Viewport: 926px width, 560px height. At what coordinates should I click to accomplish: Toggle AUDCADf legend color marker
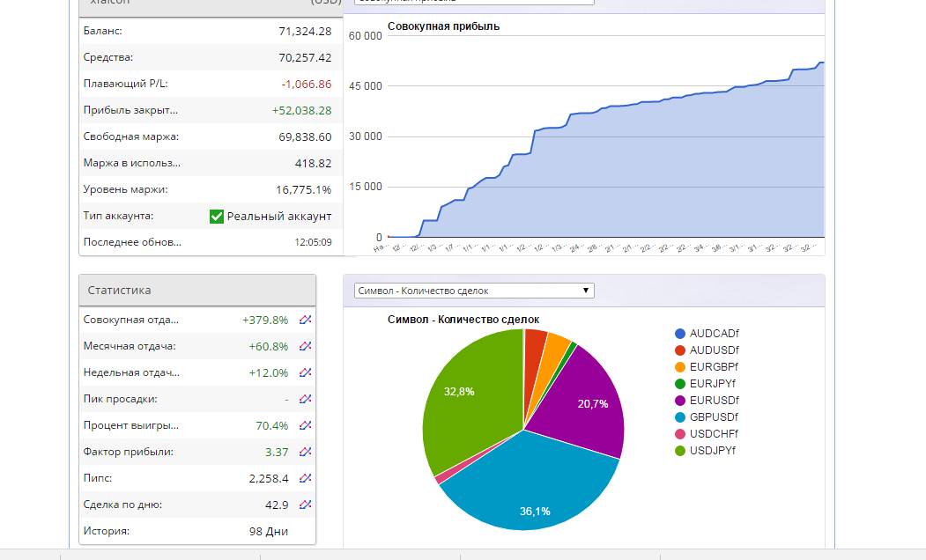point(680,334)
